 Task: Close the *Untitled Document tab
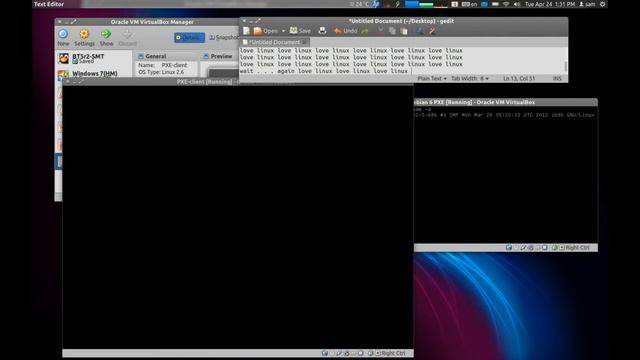pyautogui.click(x=304, y=42)
